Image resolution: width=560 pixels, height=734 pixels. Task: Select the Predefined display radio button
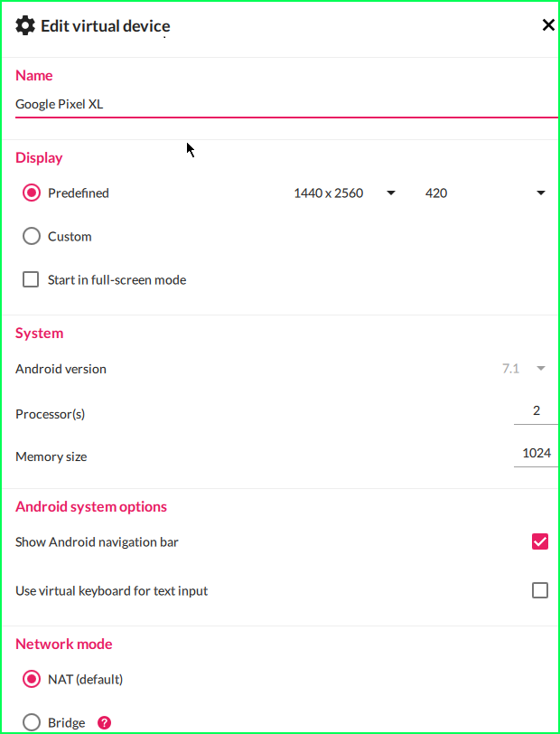(32, 193)
